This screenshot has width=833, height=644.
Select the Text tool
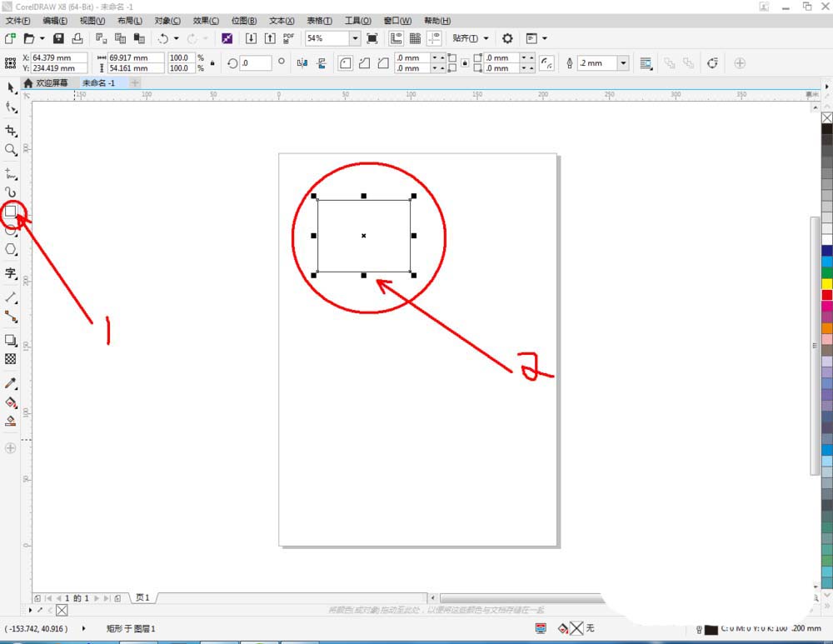(x=11, y=273)
